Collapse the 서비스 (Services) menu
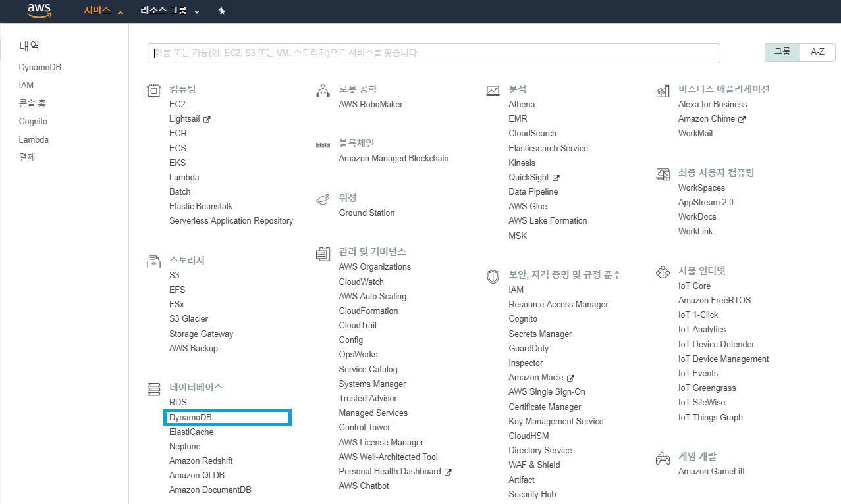The height and width of the screenshot is (504, 841). click(x=104, y=11)
